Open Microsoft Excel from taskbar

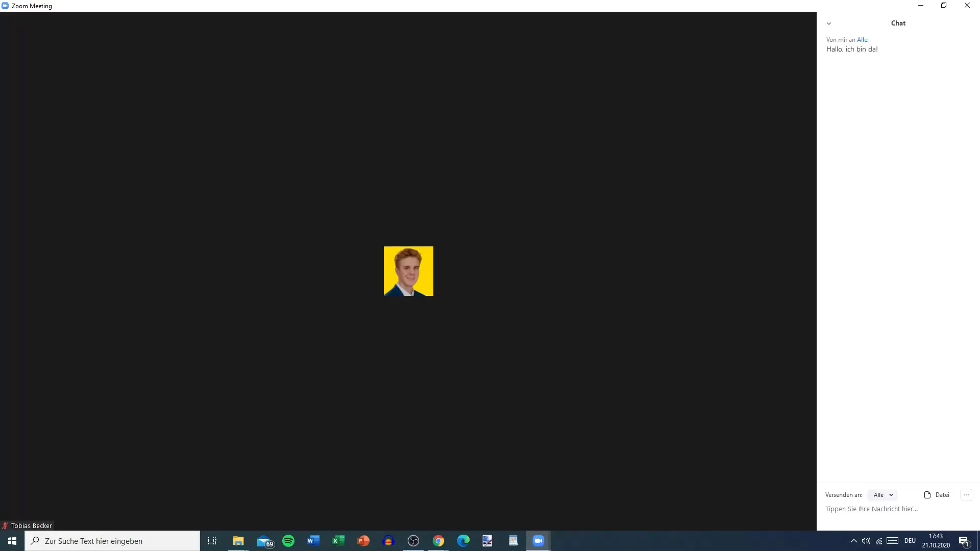(338, 541)
